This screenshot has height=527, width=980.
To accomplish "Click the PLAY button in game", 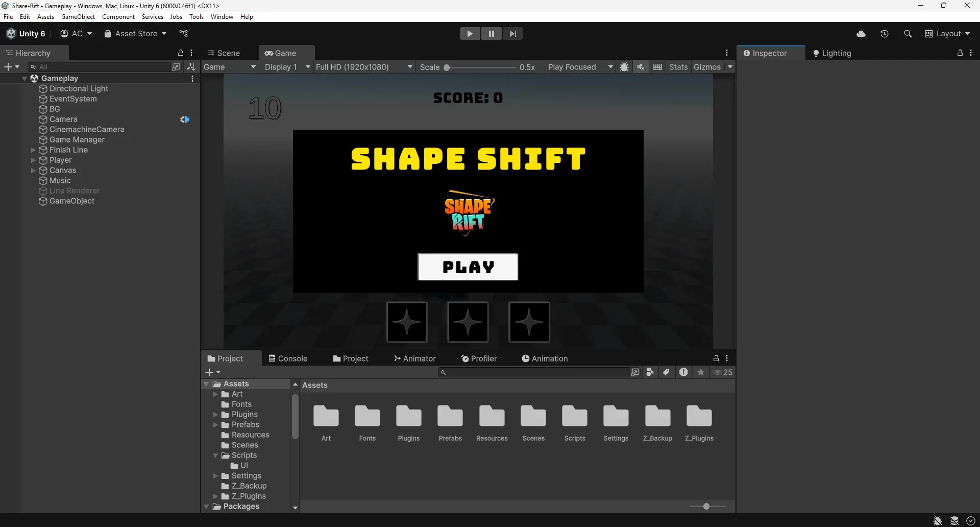I will [x=468, y=267].
